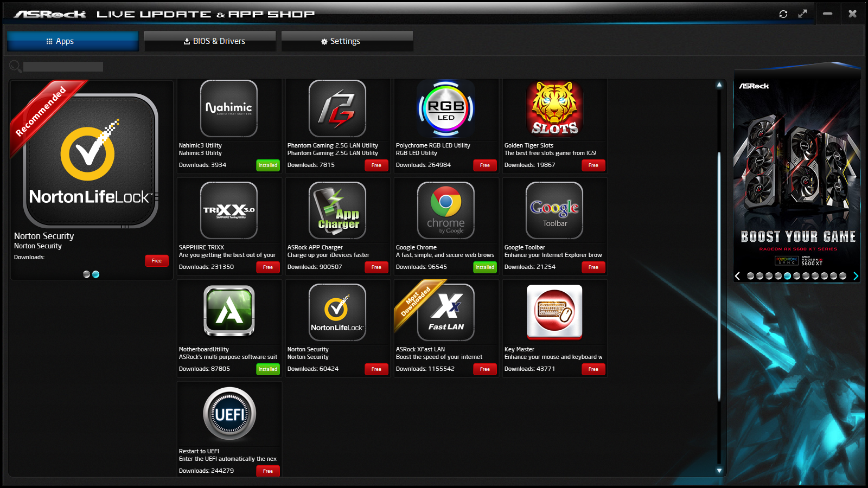Click the app list scroll-up arrow
This screenshot has width=868, height=488.
(x=719, y=85)
